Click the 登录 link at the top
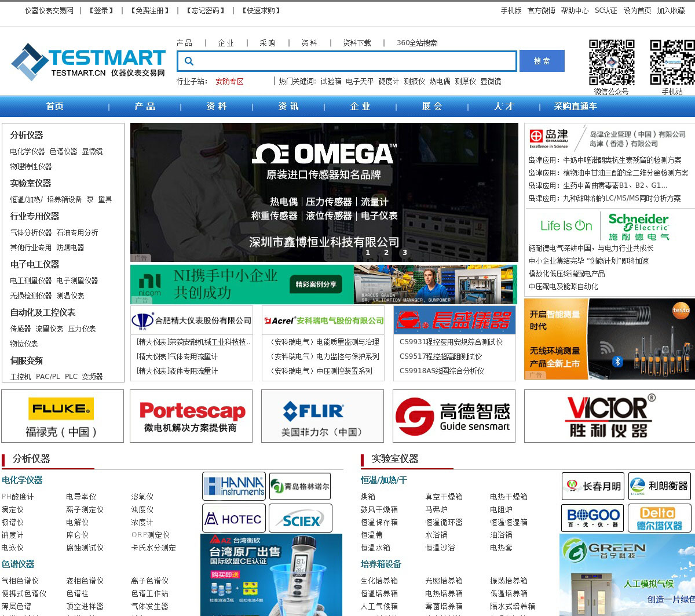The width and height of the screenshot is (695, 616). 101,10
